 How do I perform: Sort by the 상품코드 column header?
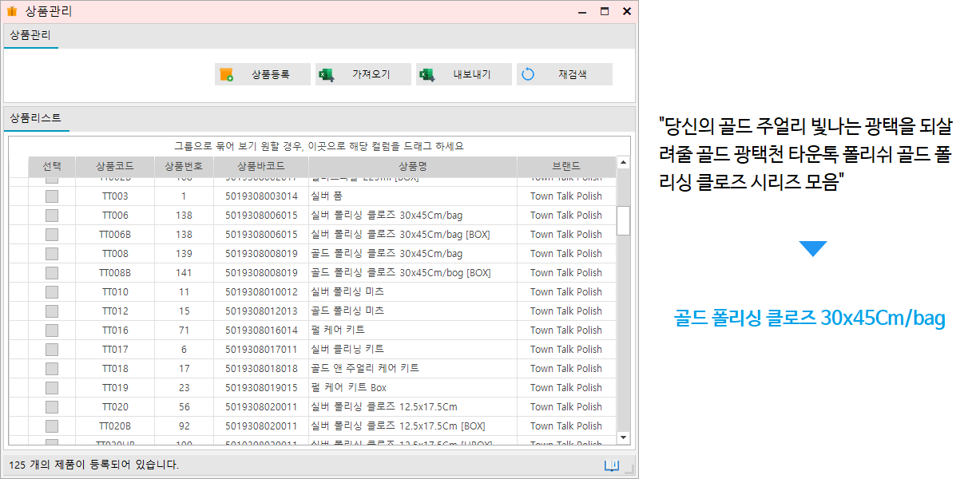point(115,167)
